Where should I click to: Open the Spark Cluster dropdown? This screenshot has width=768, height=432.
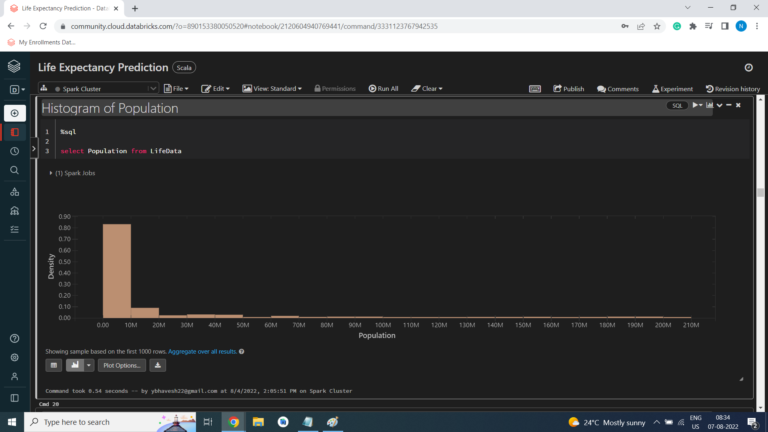coord(98,88)
